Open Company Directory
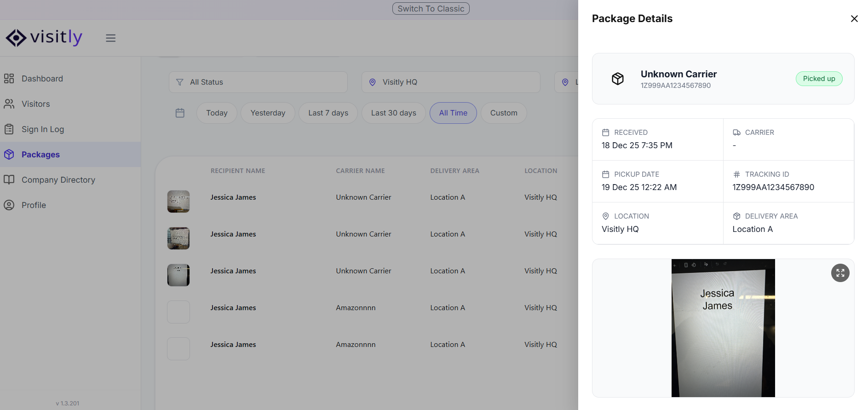The height and width of the screenshot is (410, 868). [x=70, y=180]
